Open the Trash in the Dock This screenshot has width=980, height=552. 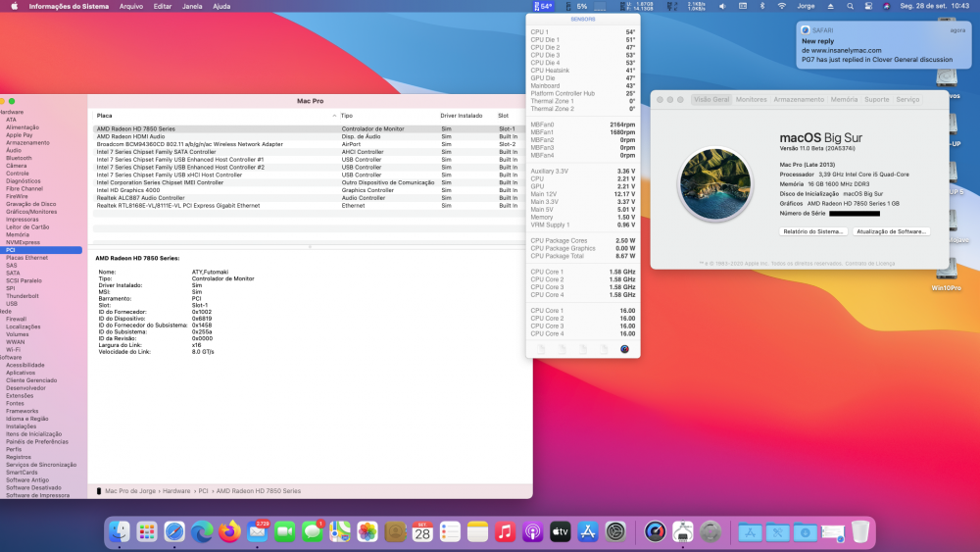pyautogui.click(x=860, y=532)
